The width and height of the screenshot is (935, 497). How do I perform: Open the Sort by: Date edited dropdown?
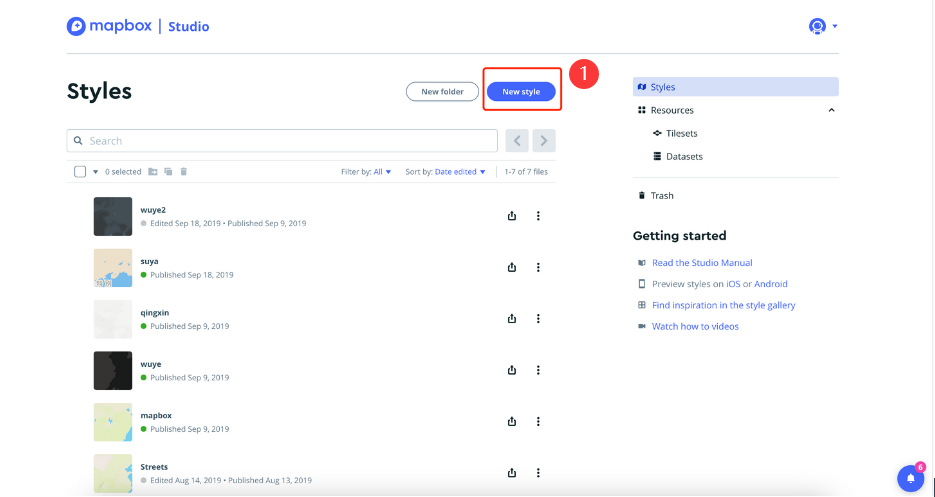pos(445,172)
